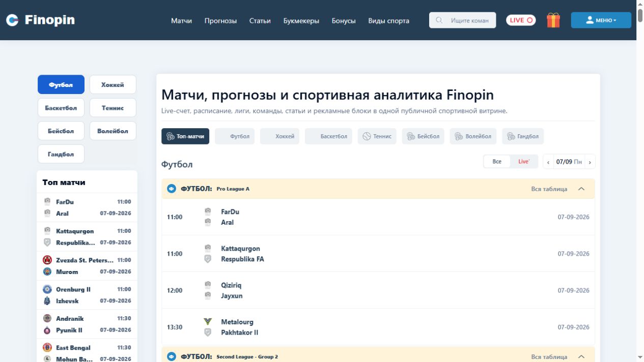Open the gift box bonus icon
The width and height of the screenshot is (644, 362).
[x=553, y=20]
